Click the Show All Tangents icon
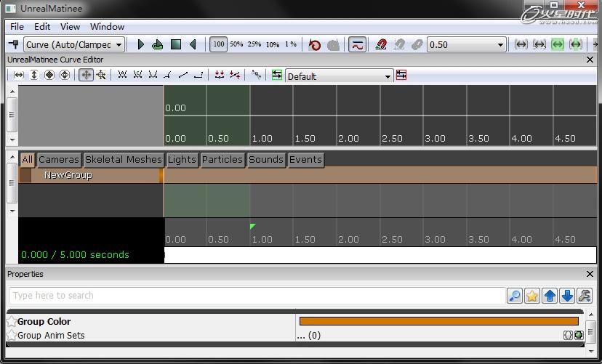Image resolution: width=602 pixels, height=364 pixels. (256, 75)
